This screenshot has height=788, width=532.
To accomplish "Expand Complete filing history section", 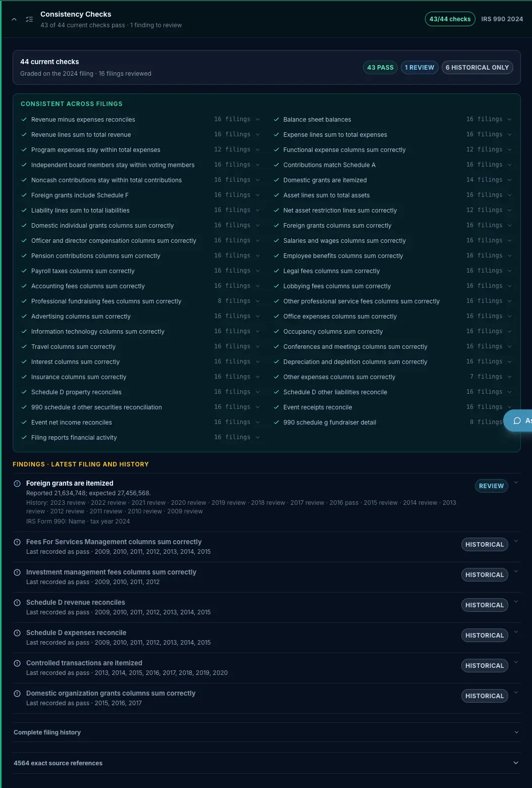I will coord(267,732).
